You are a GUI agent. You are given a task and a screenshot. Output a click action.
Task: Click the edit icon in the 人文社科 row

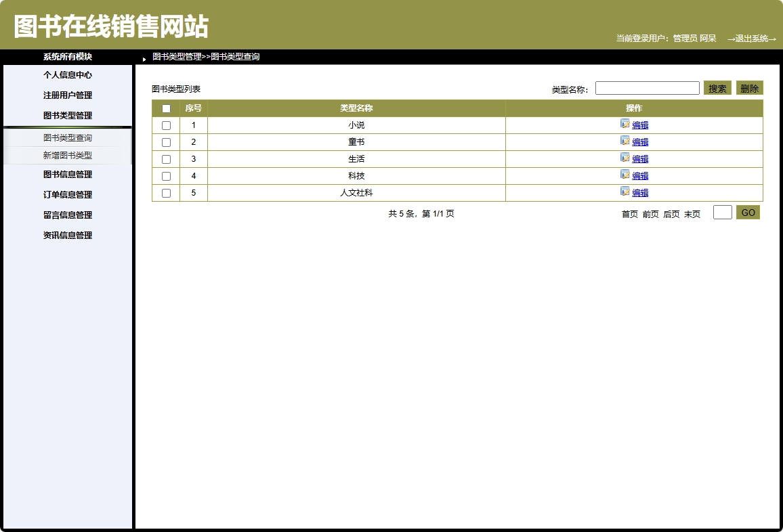click(625, 192)
